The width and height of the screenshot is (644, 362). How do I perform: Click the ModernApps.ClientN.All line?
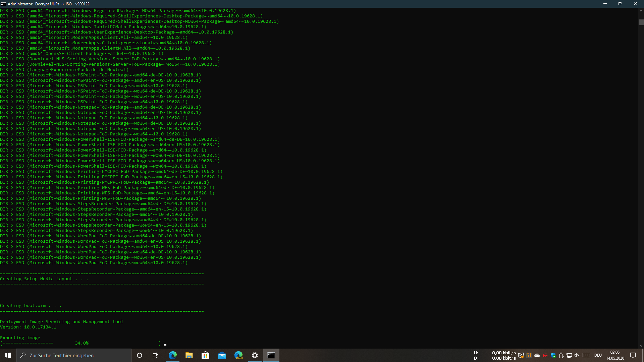point(95,48)
